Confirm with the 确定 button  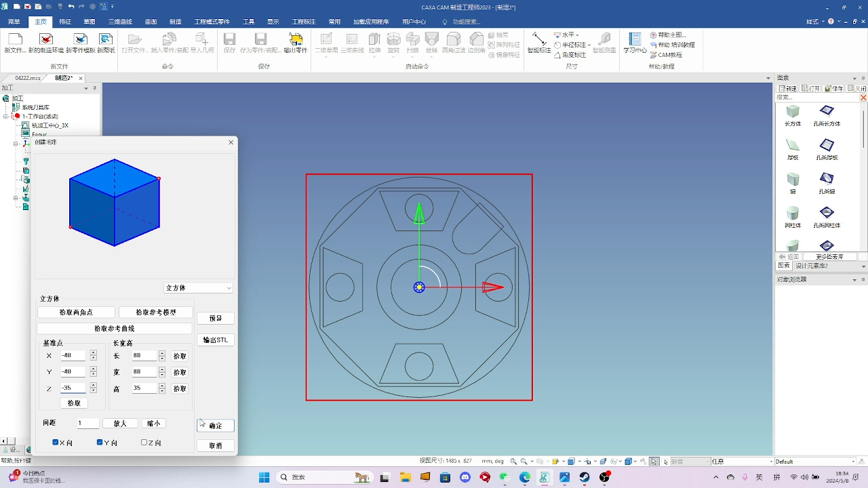[216, 426]
